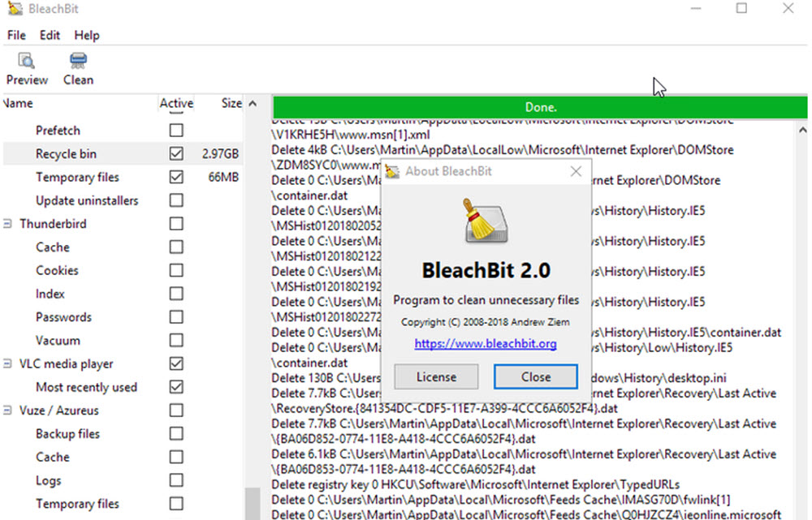Click the 'Copyright (C) 2008-2018 Andrew Ziem' text
The image size is (812, 520).
click(486, 322)
